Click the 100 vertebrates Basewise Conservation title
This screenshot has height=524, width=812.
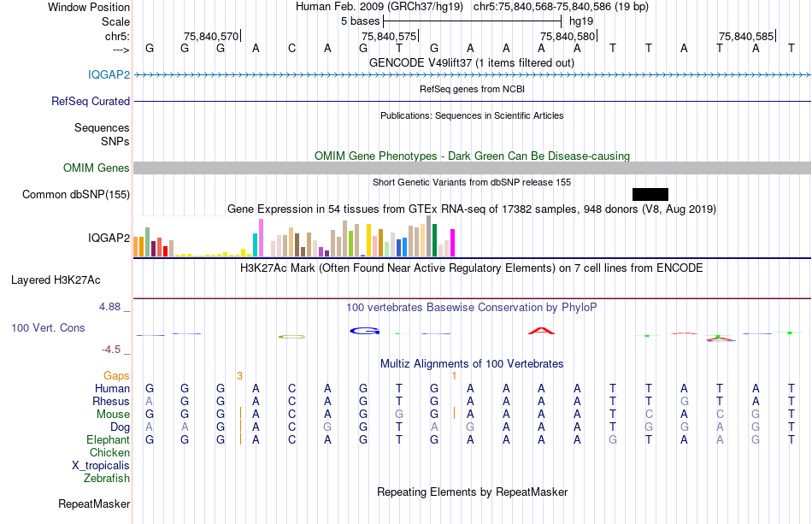tap(472, 308)
